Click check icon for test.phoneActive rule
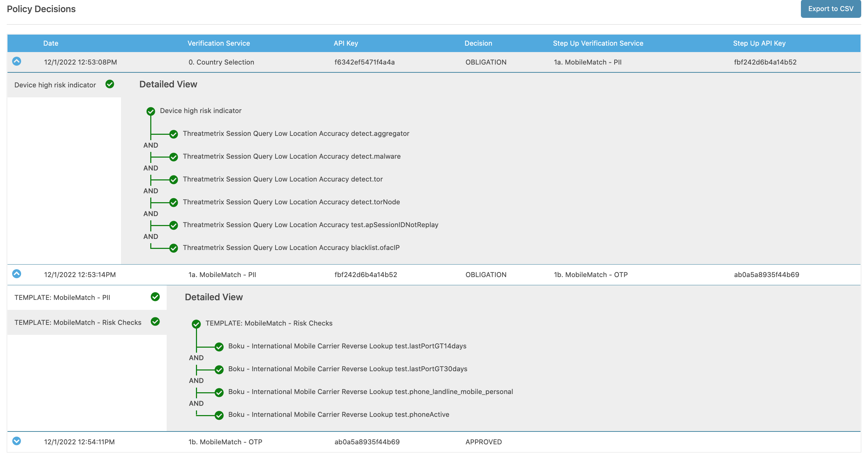 click(x=219, y=415)
